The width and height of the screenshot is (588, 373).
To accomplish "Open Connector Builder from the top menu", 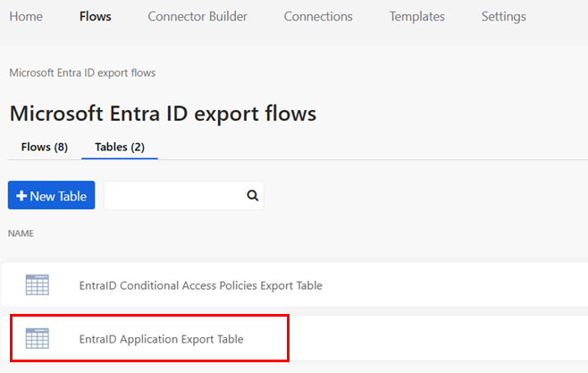I will pyautogui.click(x=197, y=16).
